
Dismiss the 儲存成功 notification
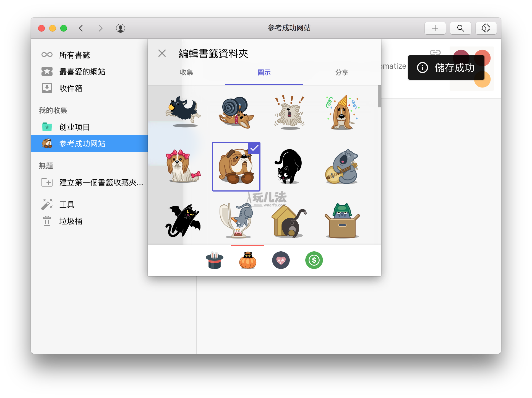pyautogui.click(x=446, y=68)
